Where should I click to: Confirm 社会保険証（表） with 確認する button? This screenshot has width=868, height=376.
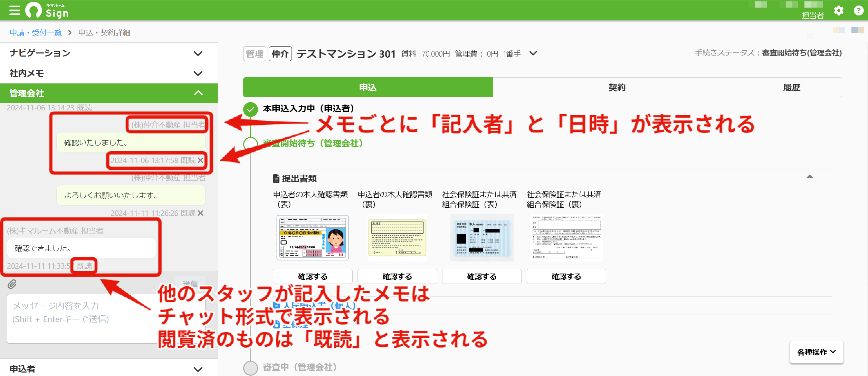click(481, 276)
